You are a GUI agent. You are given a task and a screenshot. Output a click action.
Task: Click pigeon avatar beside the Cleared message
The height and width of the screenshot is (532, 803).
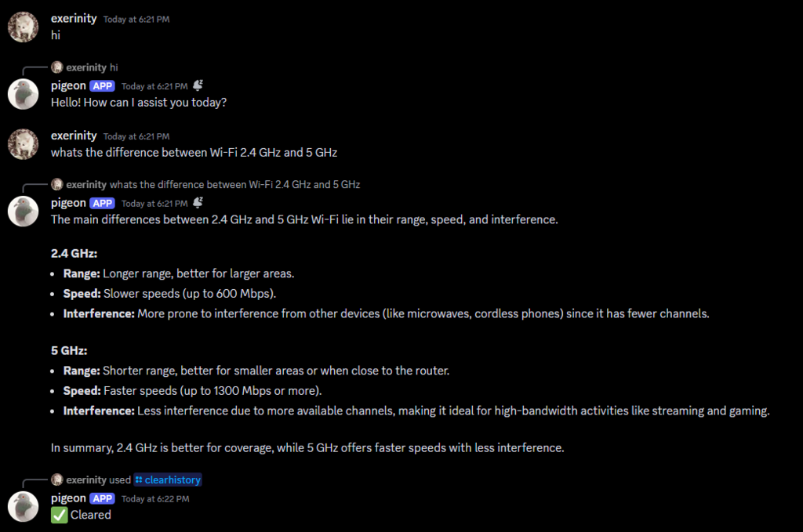(23, 506)
